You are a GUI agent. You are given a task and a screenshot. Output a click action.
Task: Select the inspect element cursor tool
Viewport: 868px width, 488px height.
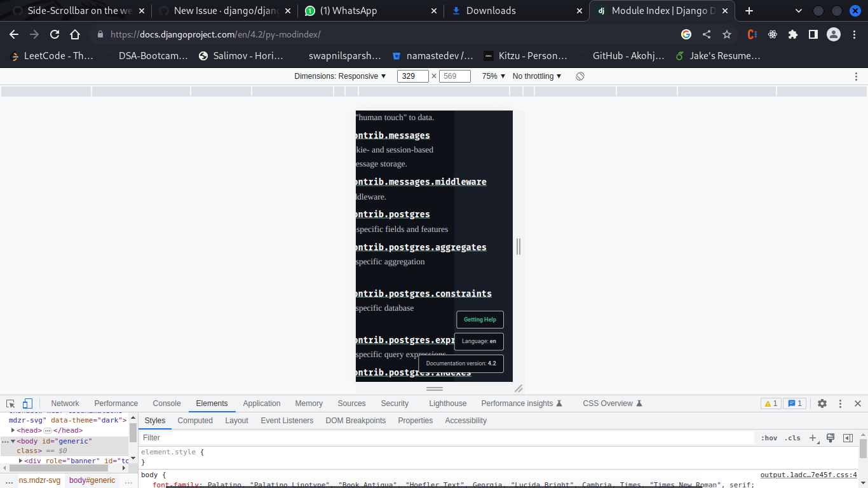[10, 403]
